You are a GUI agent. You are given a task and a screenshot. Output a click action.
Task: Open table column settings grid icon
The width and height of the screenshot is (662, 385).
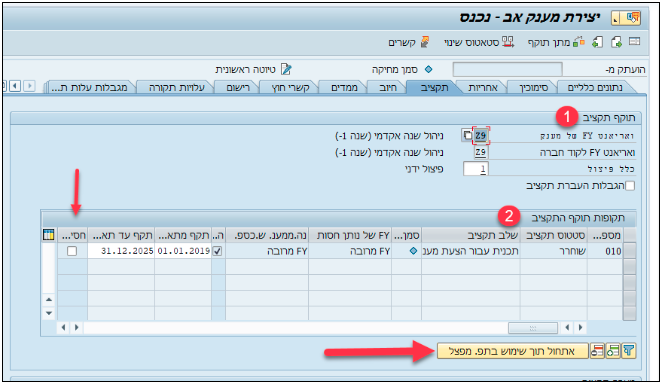point(49,235)
